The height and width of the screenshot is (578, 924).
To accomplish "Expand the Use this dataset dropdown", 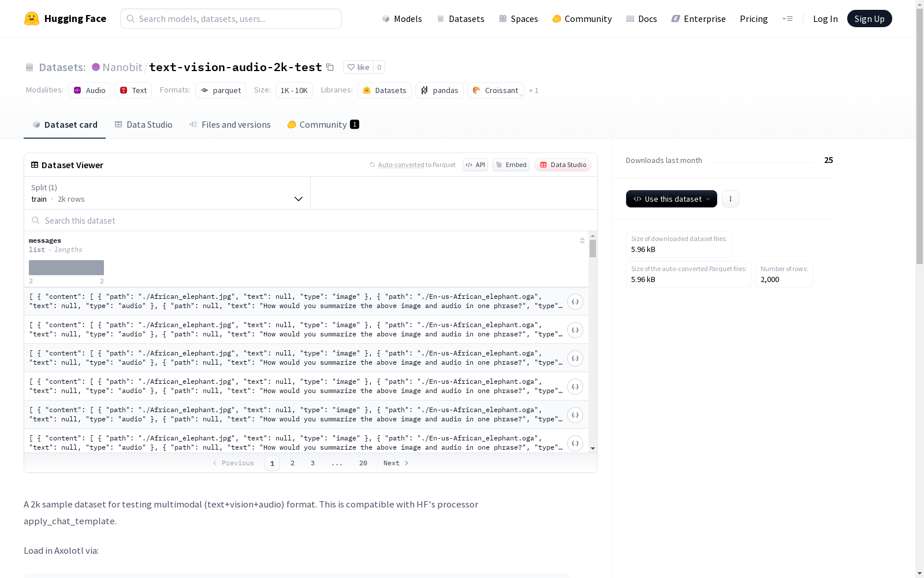I will 672,199.
